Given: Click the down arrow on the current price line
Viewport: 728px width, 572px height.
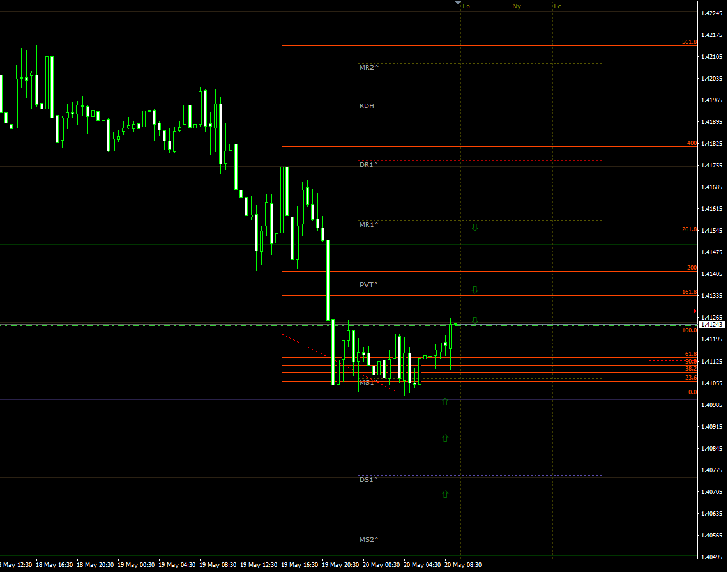Looking at the screenshot, I should (x=474, y=320).
